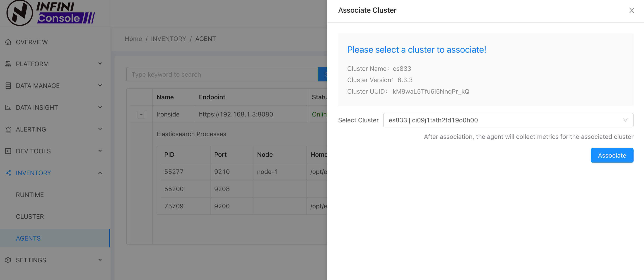Select the Agents submenu item
The image size is (644, 280).
(28, 238)
